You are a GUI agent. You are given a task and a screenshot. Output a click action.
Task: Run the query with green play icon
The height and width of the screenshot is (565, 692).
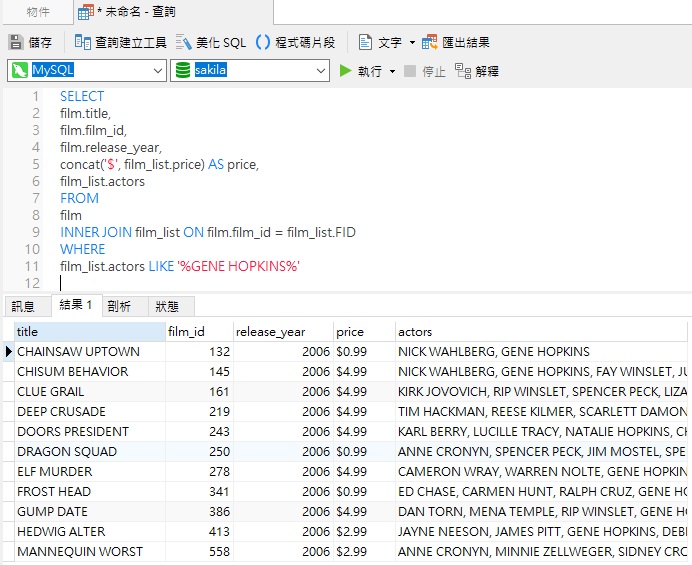pos(346,71)
